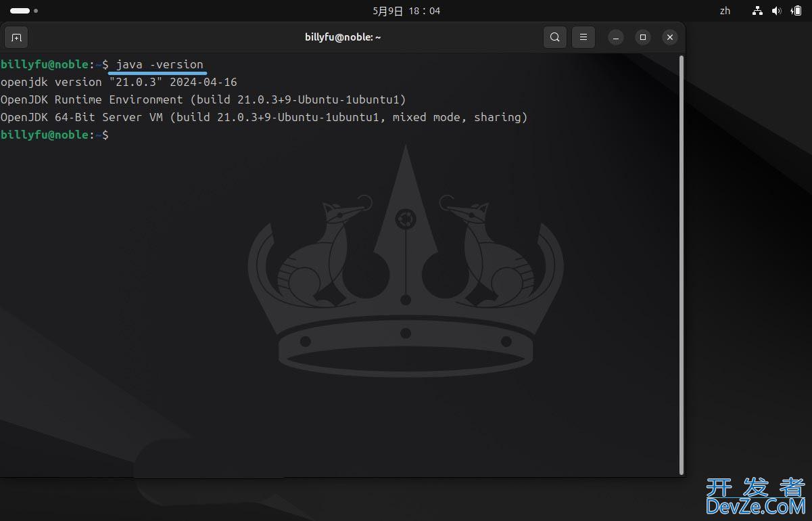Click the OpenJDK Runtime Environment line
Viewport: 812px width, 521px height.
[203, 99]
